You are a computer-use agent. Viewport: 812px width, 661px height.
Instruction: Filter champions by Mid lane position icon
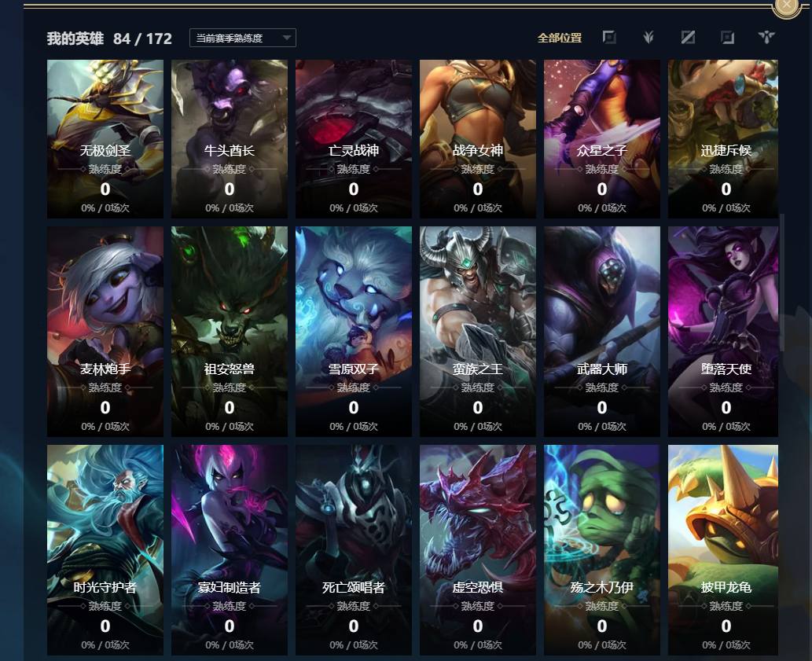[688, 37]
